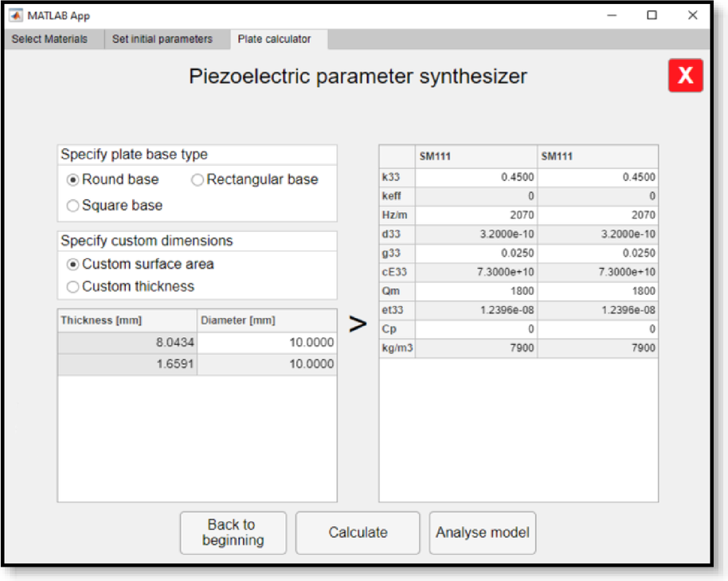Enable Custom surface area option
This screenshot has height=581, width=728.
73,265
